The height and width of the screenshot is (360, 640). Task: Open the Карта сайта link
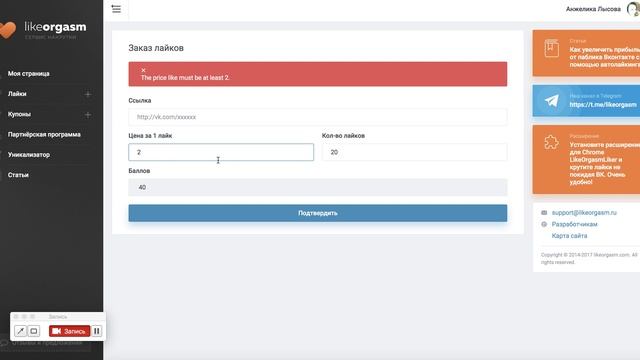tap(569, 236)
